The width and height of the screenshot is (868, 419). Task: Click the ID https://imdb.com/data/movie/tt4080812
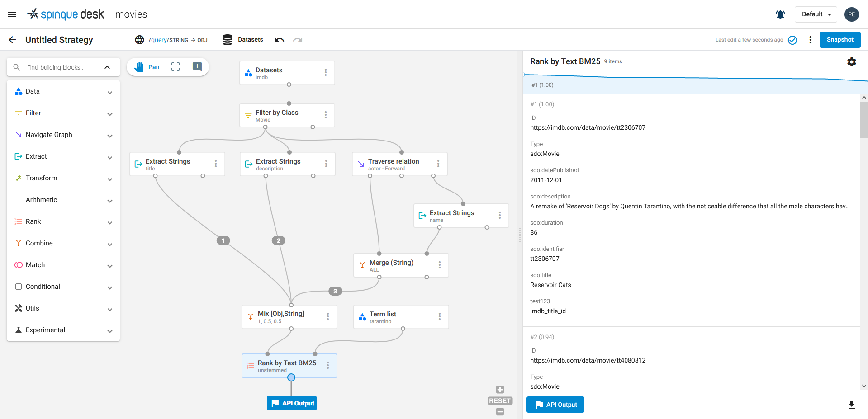pyautogui.click(x=588, y=360)
